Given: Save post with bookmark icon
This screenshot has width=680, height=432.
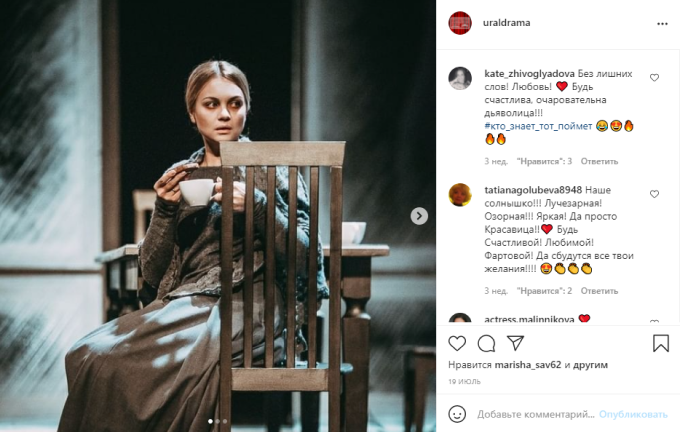Looking at the screenshot, I should (660, 344).
